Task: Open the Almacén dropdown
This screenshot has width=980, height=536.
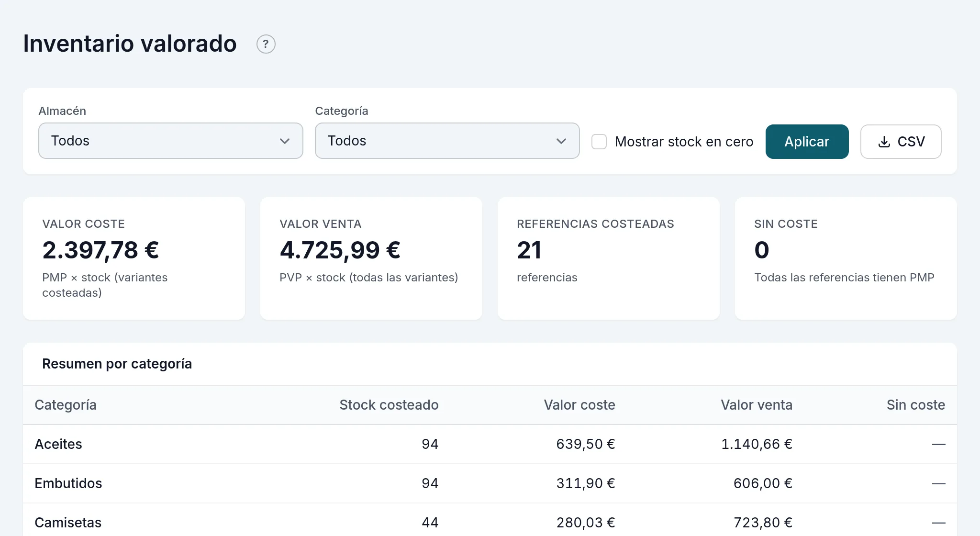Action: tap(171, 141)
